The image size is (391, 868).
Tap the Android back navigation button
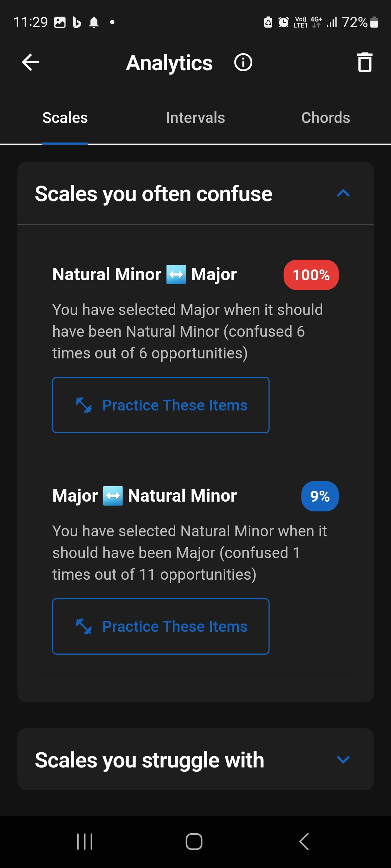pos(304,842)
